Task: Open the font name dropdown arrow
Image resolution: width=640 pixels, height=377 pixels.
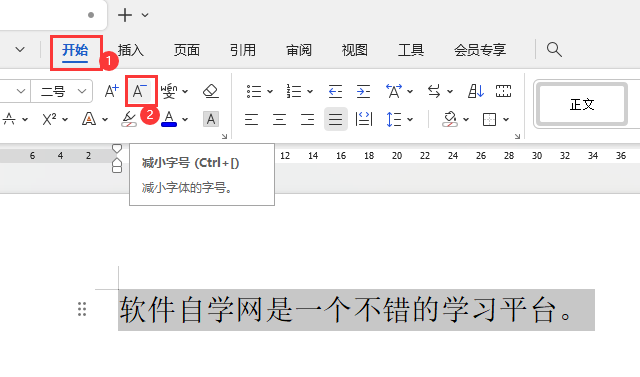Action: [21, 91]
